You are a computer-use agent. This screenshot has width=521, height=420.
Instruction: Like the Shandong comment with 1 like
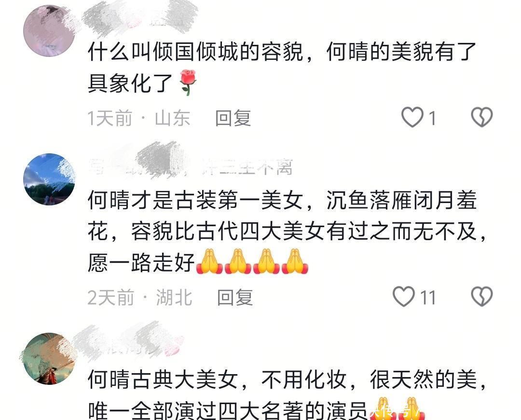click(x=412, y=117)
